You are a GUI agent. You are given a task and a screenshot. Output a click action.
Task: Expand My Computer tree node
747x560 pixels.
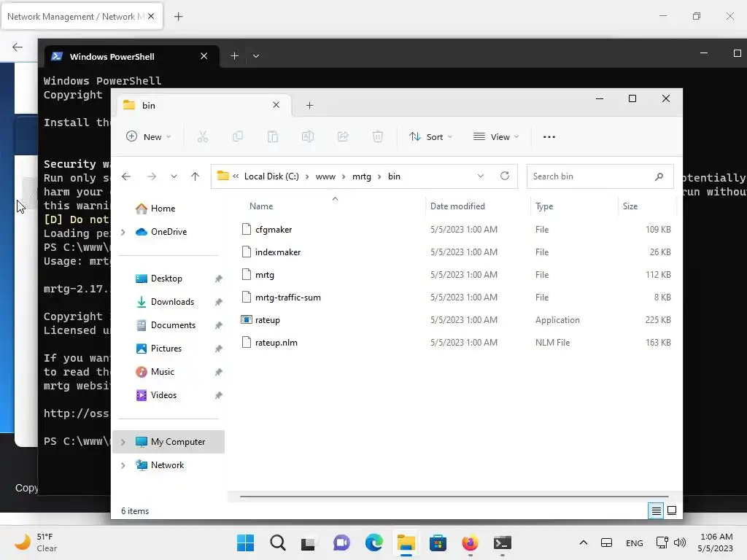point(123,442)
